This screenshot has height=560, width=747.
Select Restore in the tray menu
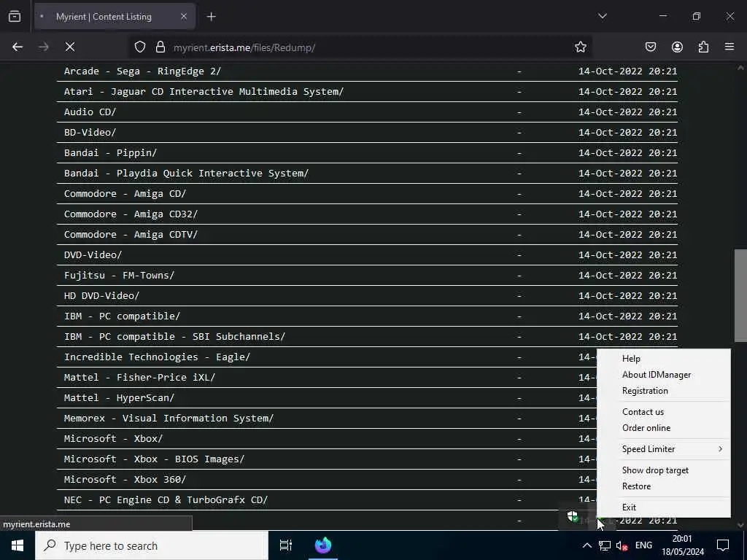click(x=663, y=486)
